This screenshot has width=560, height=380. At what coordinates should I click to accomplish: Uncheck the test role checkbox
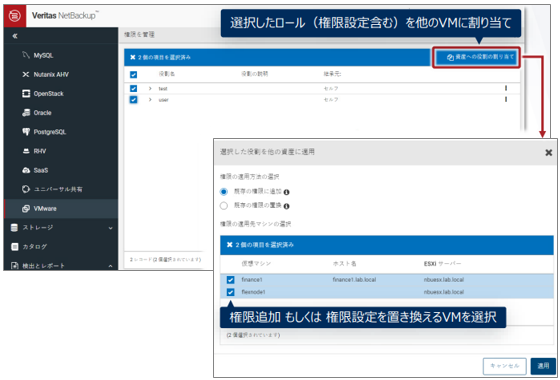point(133,88)
